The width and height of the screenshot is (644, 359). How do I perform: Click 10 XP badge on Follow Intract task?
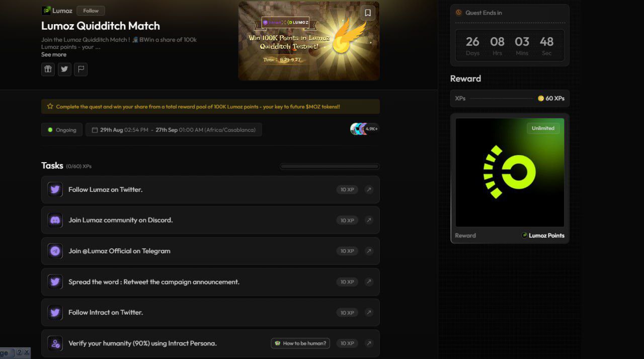pos(347,313)
